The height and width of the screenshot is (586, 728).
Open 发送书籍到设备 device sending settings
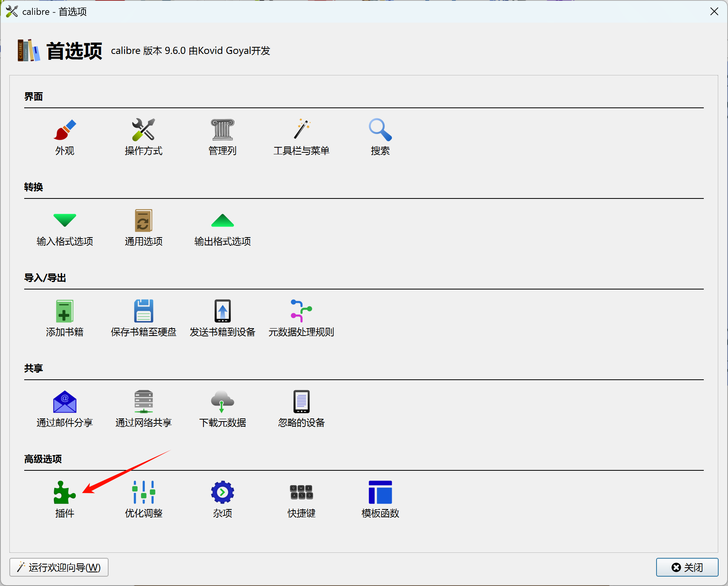(x=223, y=318)
